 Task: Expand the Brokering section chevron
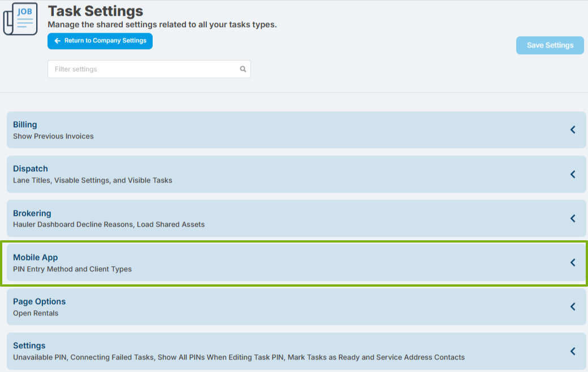573,218
